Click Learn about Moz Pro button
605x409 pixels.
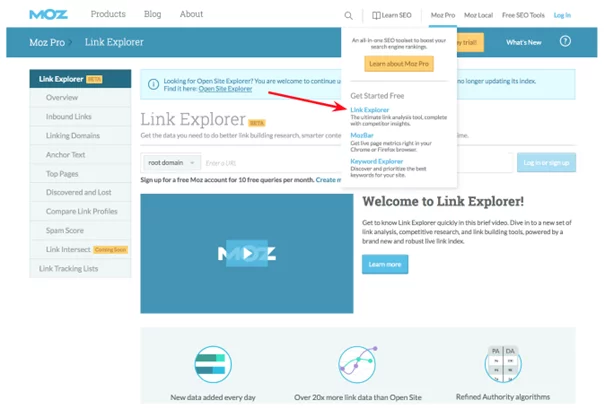399,64
